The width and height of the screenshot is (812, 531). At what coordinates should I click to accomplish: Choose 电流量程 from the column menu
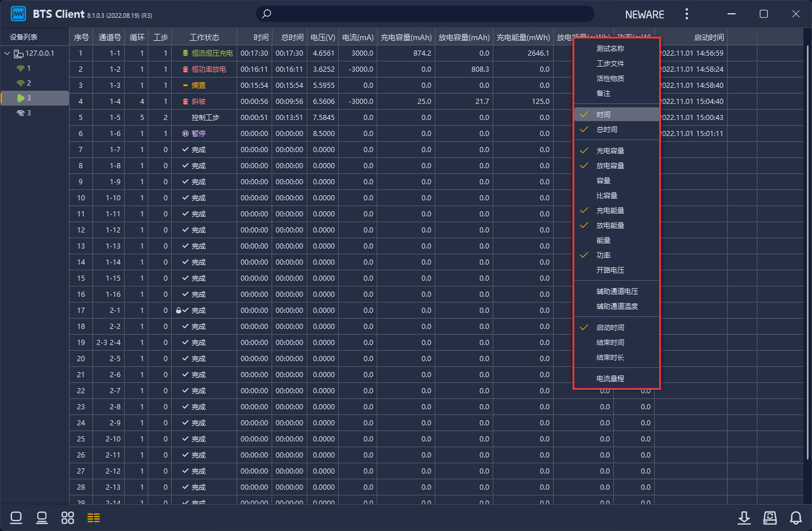(610, 378)
